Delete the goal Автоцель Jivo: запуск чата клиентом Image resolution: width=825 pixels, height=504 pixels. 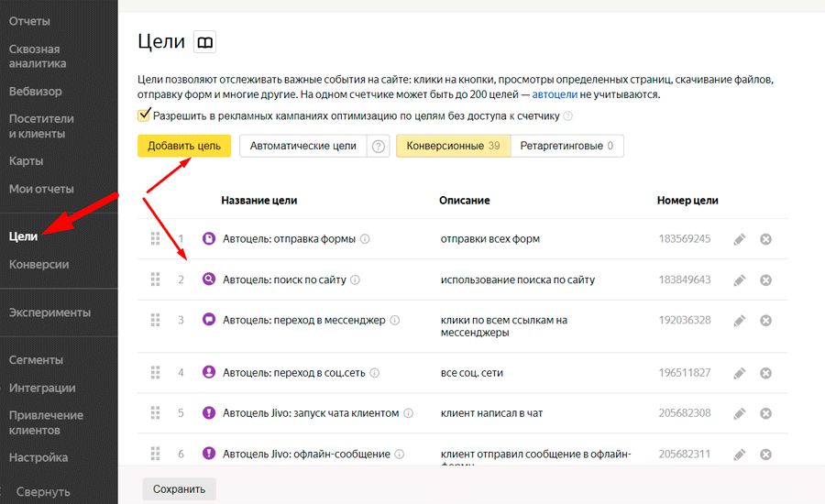coord(765,414)
